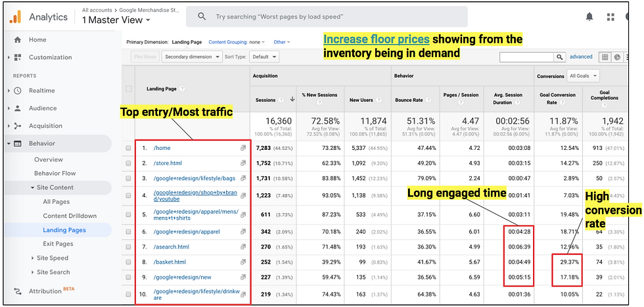Check the /basket.html row checkbox
Image resolution: width=644 pixels, height=307 pixels.
[x=129, y=262]
